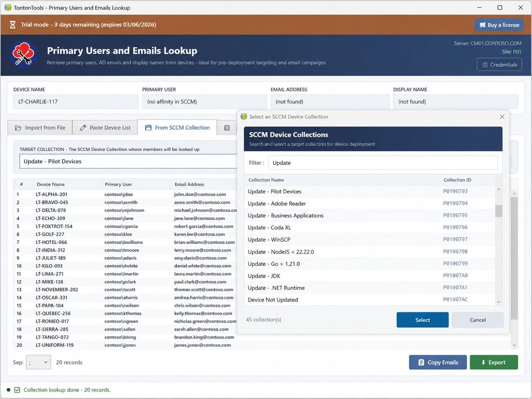This screenshot has height=399, width=532.
Task: Click the fourth tab icon partly hidden by dialog
Action: pyautogui.click(x=227, y=127)
